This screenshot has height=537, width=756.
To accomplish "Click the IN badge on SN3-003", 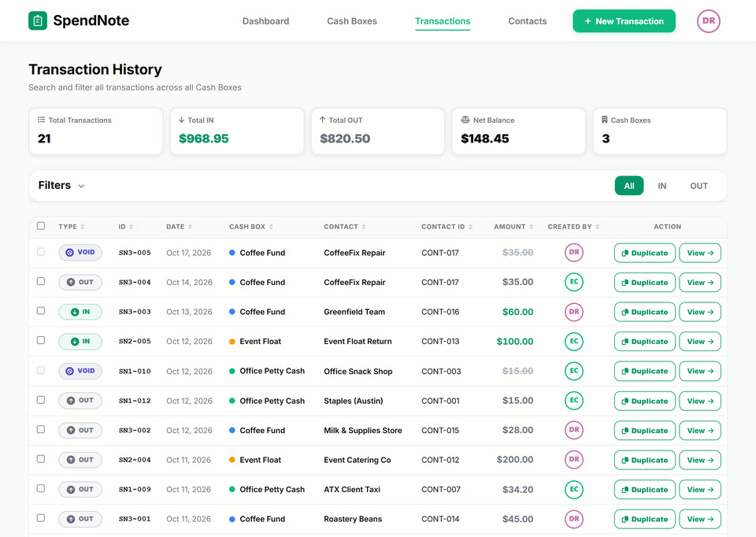I will click(80, 312).
